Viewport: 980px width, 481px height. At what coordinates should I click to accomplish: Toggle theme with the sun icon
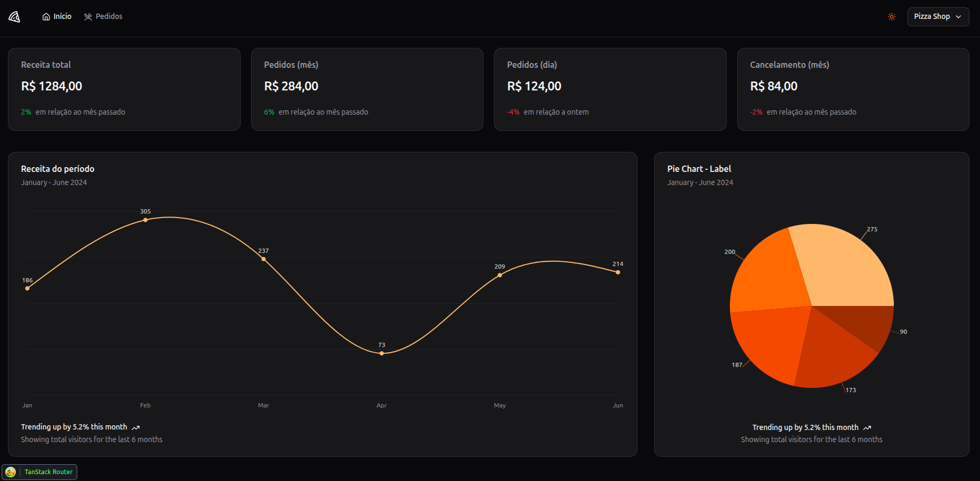click(892, 17)
